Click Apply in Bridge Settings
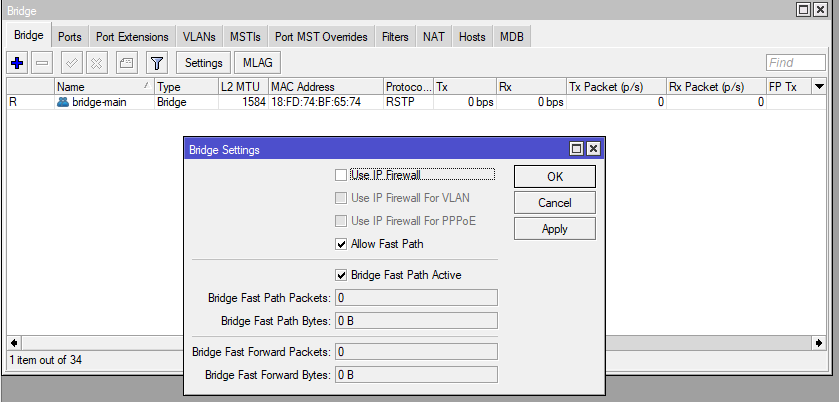Screen dimensions: 839x402 tap(555, 229)
